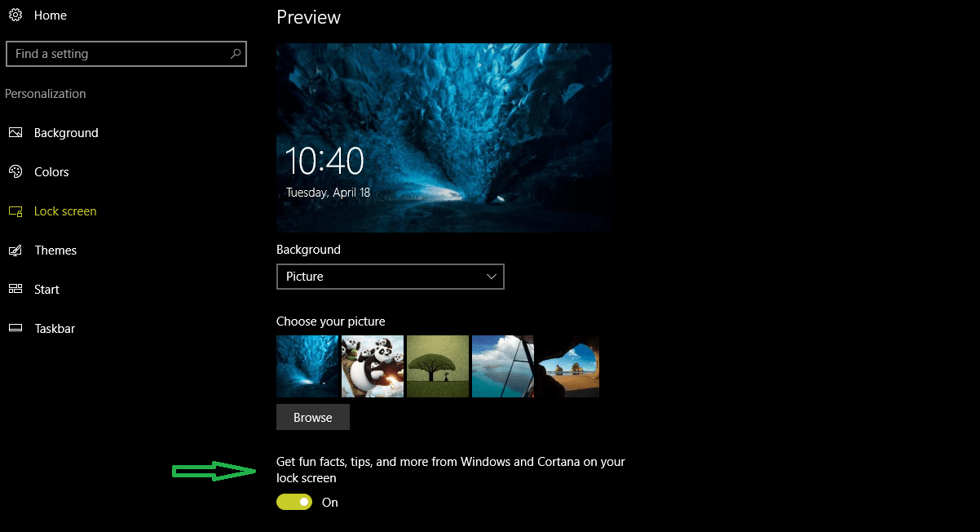Choose the beach cave arch picture
The image size is (980, 532).
[x=568, y=366]
